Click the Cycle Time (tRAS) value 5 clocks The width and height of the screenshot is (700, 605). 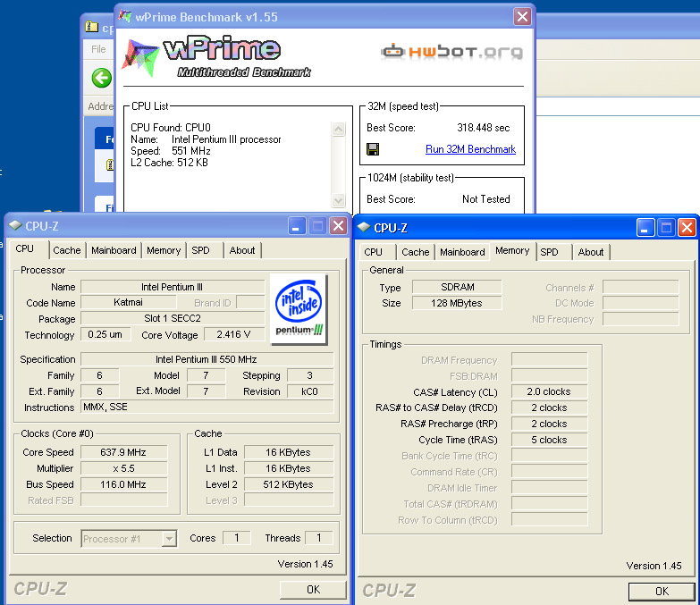[549, 440]
